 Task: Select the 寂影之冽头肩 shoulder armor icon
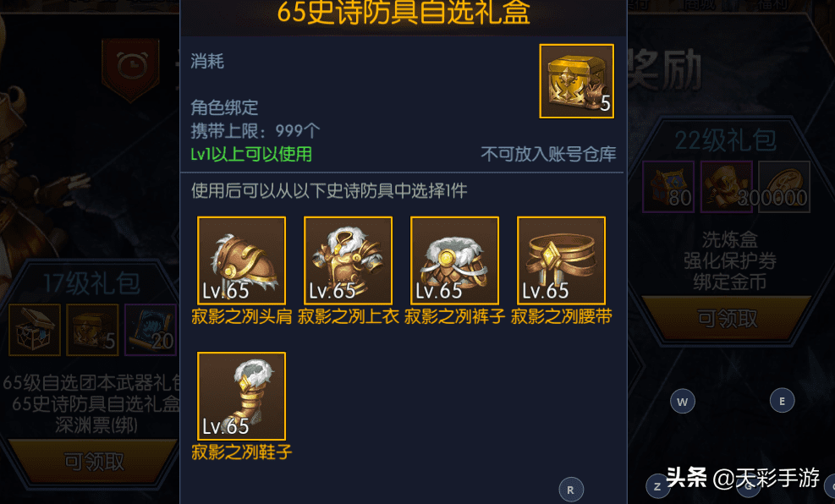click(x=241, y=260)
